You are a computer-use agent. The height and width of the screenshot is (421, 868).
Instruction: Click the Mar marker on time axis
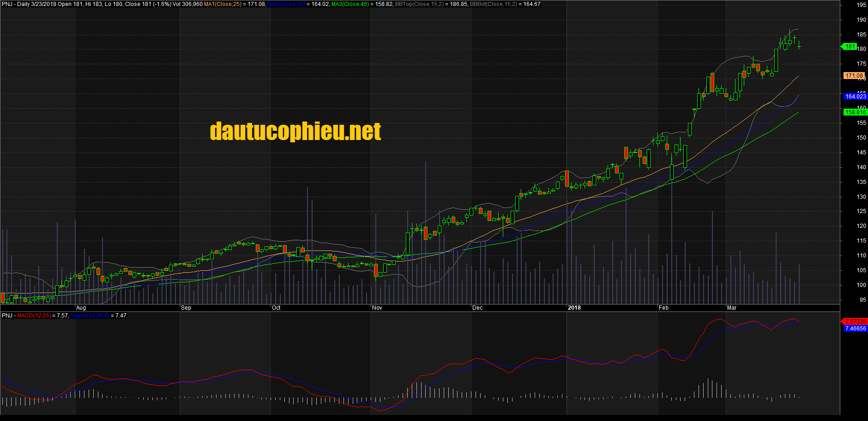tap(732, 308)
